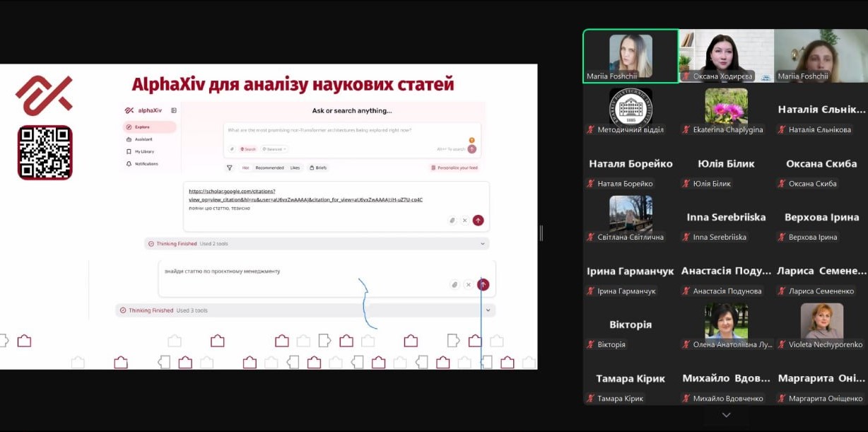Open the Briefs tab
The image size is (868, 432).
tap(318, 168)
